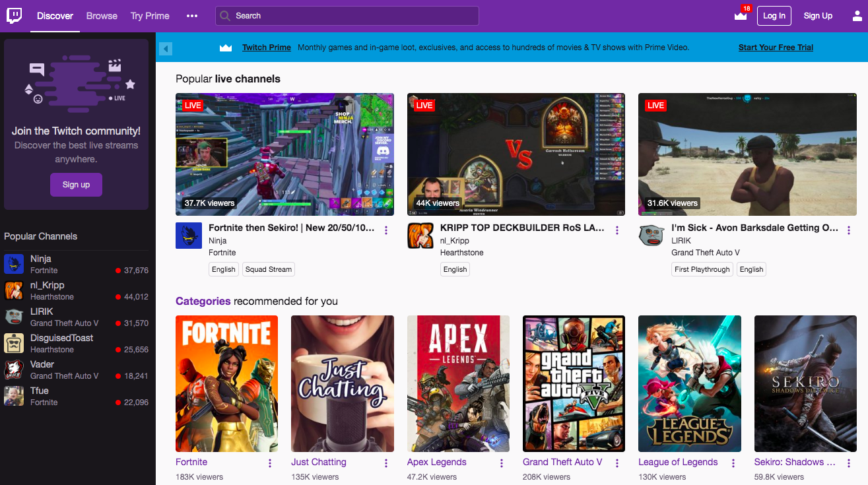Click the search magnifier icon

(226, 16)
